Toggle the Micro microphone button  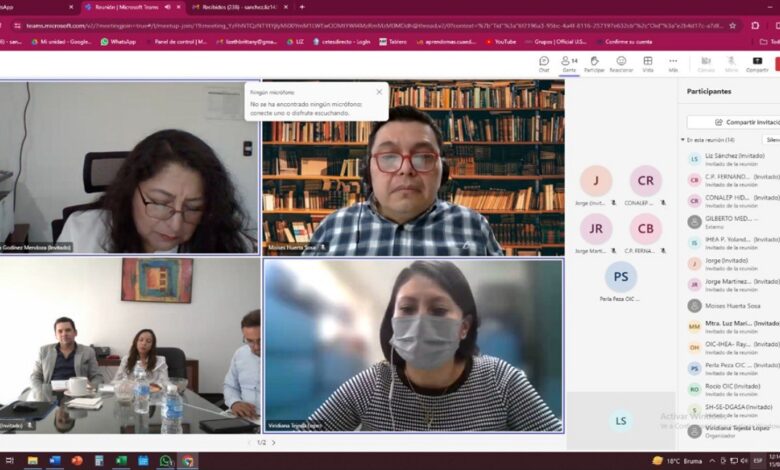pyautogui.click(x=731, y=64)
